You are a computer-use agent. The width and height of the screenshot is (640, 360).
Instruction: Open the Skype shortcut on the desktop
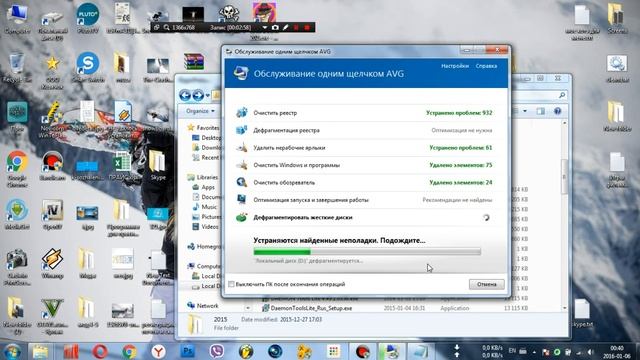click(x=157, y=165)
